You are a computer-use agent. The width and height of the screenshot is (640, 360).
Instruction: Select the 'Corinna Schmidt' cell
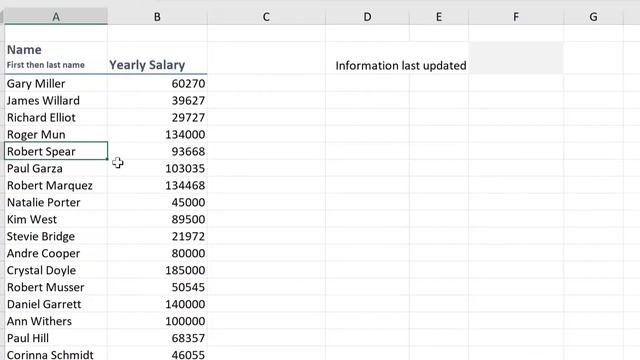click(56, 354)
